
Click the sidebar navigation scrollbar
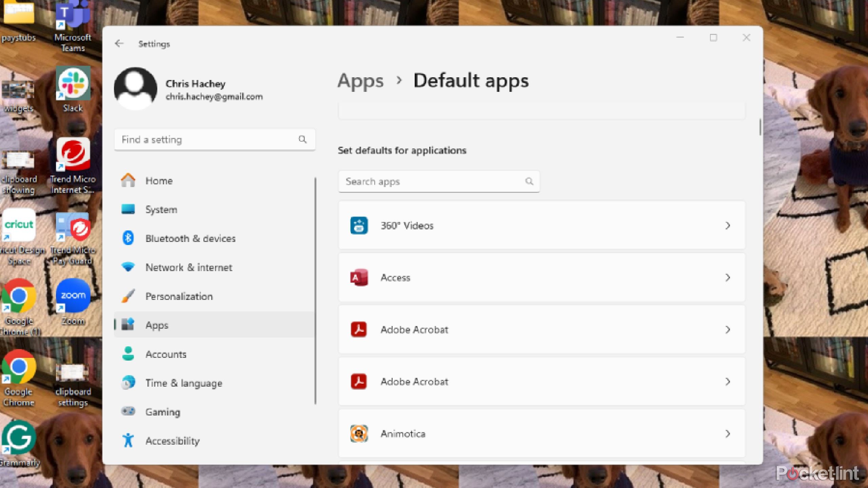315,291
